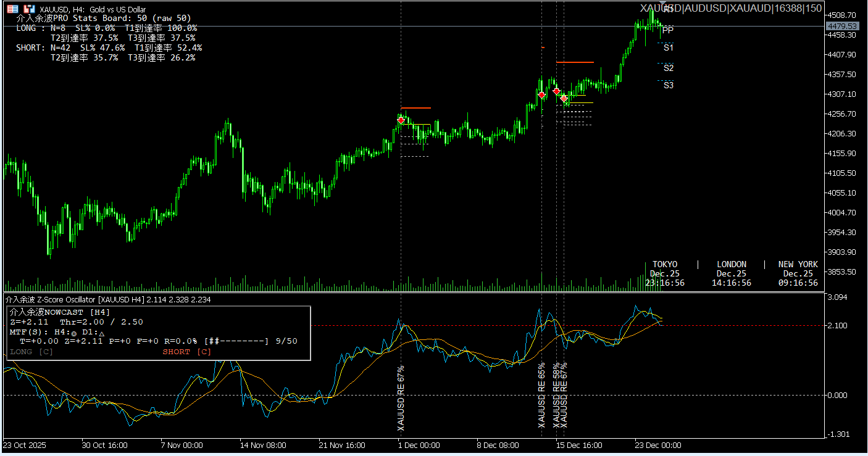Click the XAUUSD, H4 chart title

point(93,9)
